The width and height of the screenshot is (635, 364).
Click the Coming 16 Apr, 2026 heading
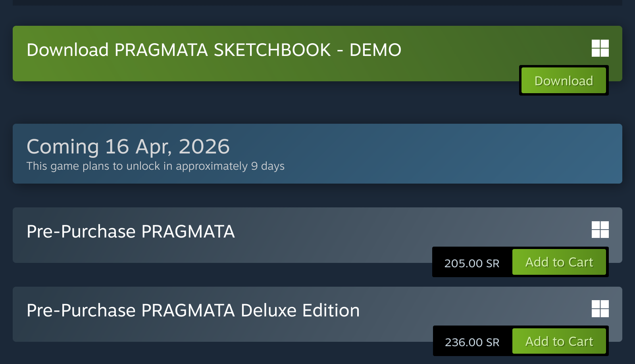tap(128, 147)
